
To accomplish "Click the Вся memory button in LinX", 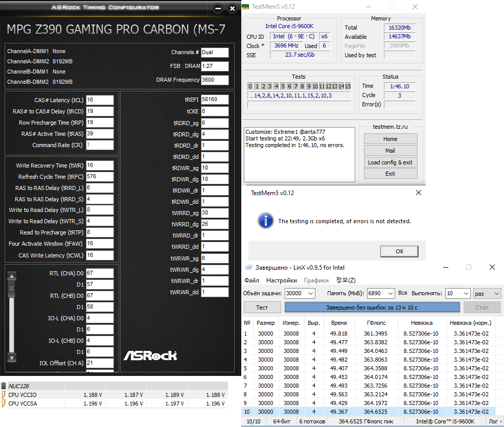I will click(x=402, y=293).
